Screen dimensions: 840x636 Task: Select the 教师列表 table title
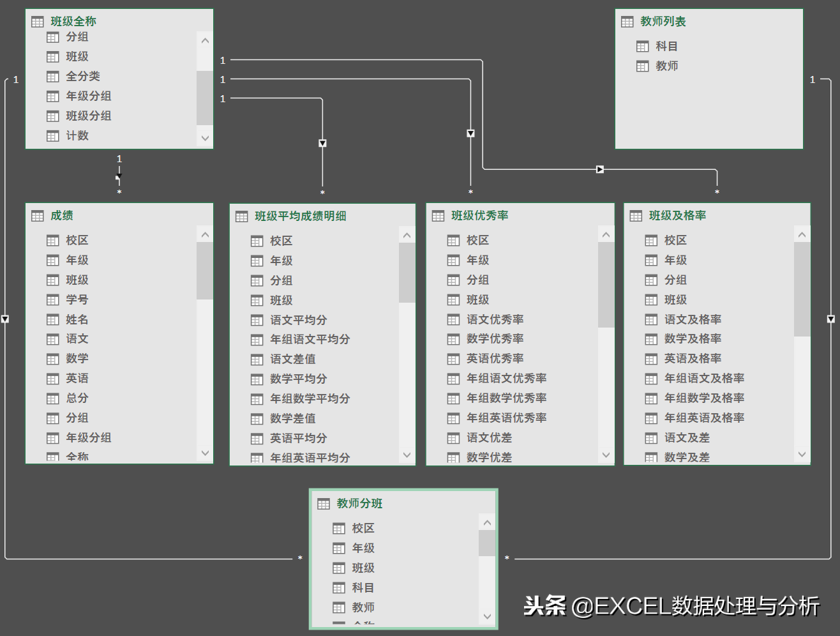(663, 22)
